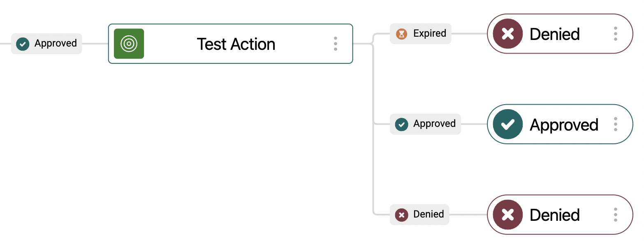The width and height of the screenshot is (644, 248).
Task: Select the Denied end node following Expired branch
Action: click(x=560, y=34)
